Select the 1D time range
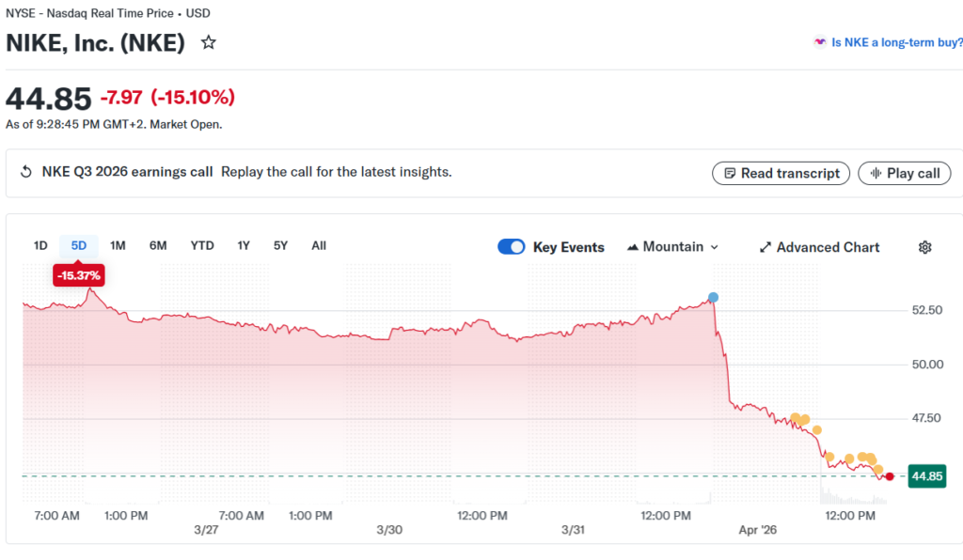 tap(40, 246)
